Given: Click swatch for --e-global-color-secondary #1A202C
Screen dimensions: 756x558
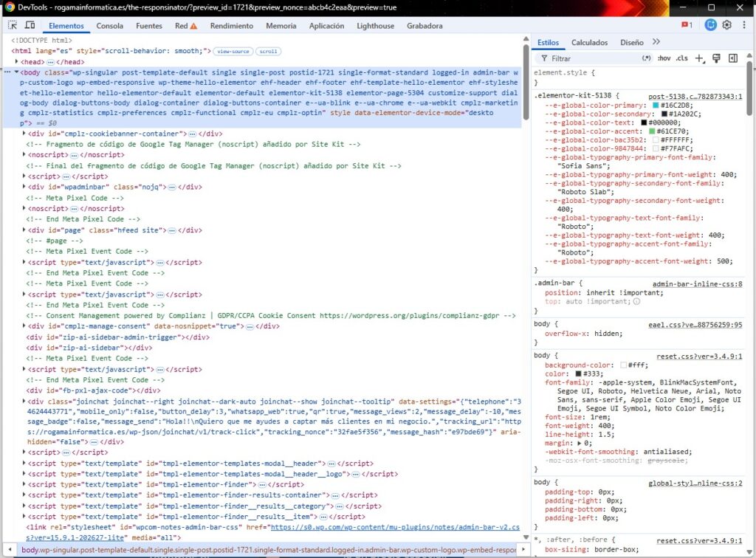Looking at the screenshot, I should tap(664, 114).
